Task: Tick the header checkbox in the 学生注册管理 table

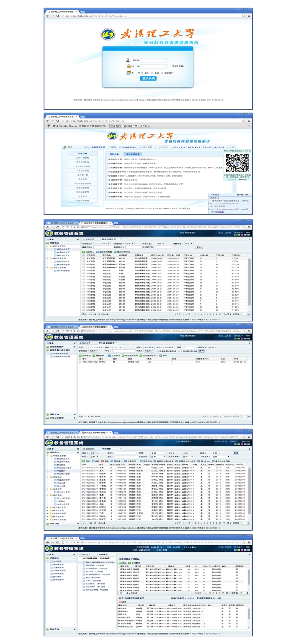Action: coord(80,359)
